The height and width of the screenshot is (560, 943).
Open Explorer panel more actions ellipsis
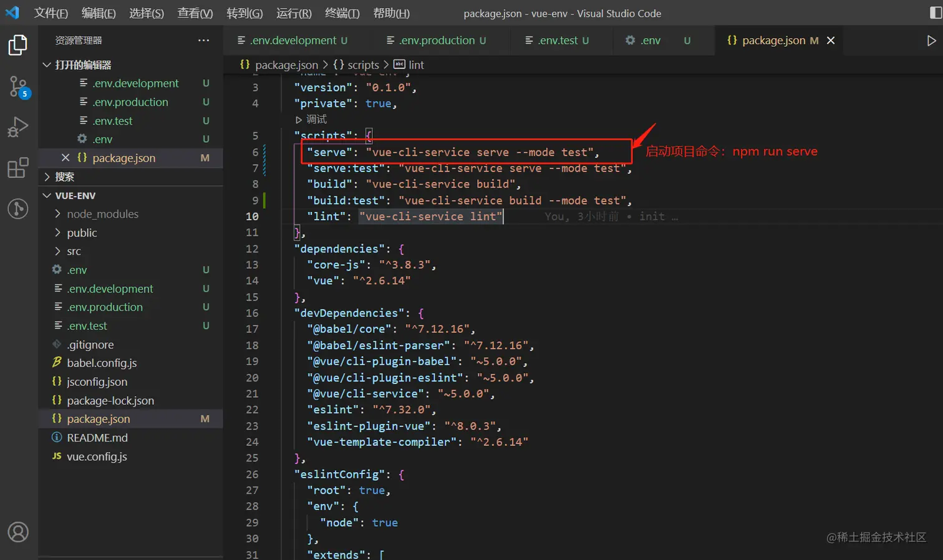[203, 41]
